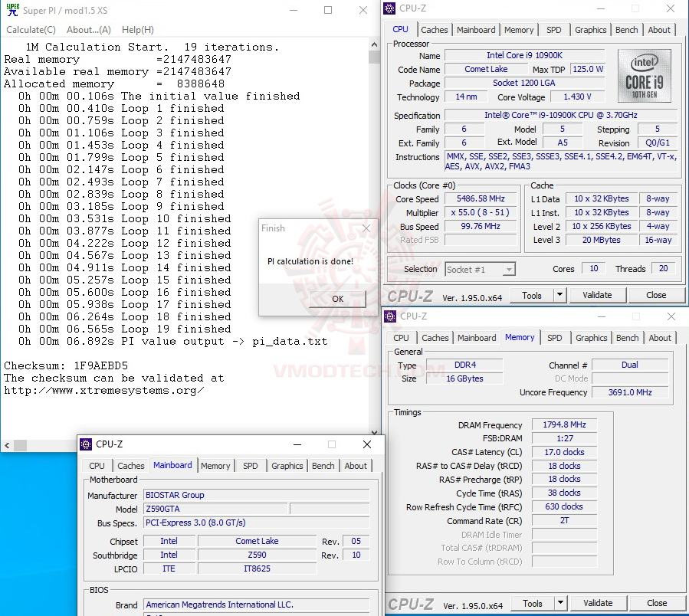
Task: Open Mainboard tab in top CPU-Z window
Action: 476,30
